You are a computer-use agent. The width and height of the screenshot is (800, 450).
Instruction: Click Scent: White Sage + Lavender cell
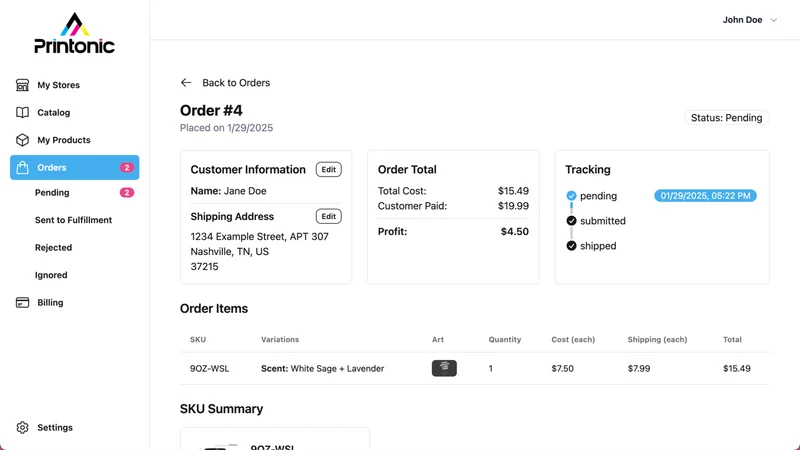click(322, 368)
